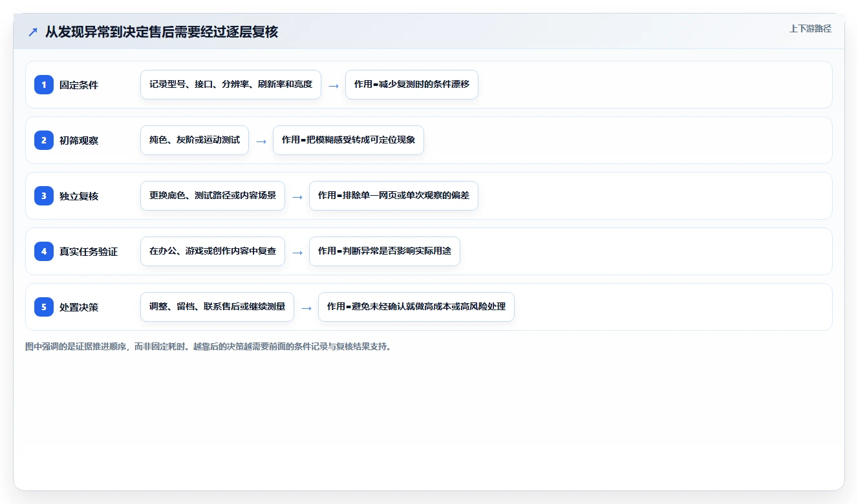Click the 真实任务验证 step label
The height and width of the screenshot is (504, 858).
click(x=89, y=251)
